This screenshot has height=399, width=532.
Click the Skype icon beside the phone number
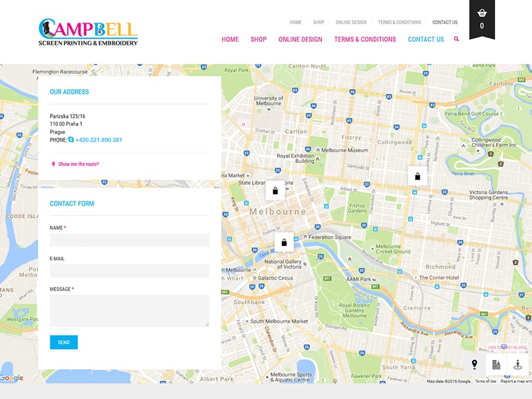[x=71, y=140]
